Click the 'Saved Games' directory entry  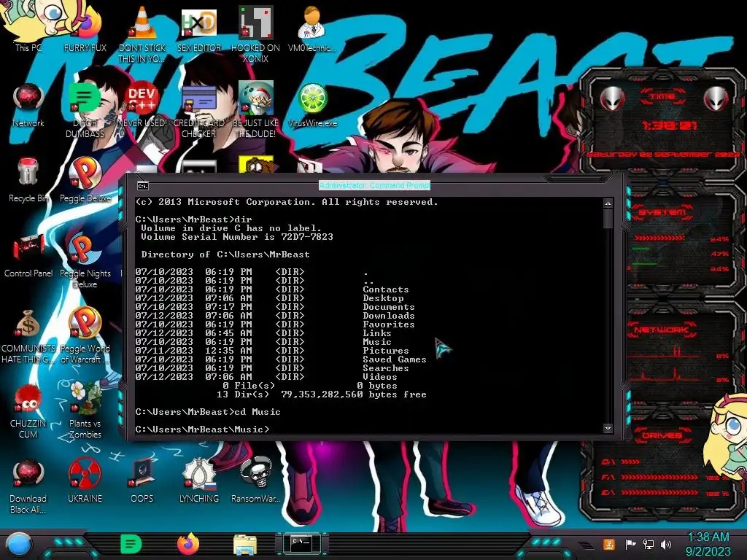coord(395,359)
